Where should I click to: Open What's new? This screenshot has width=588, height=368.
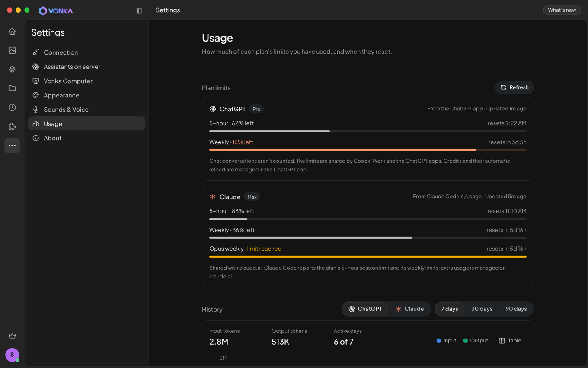click(x=562, y=10)
